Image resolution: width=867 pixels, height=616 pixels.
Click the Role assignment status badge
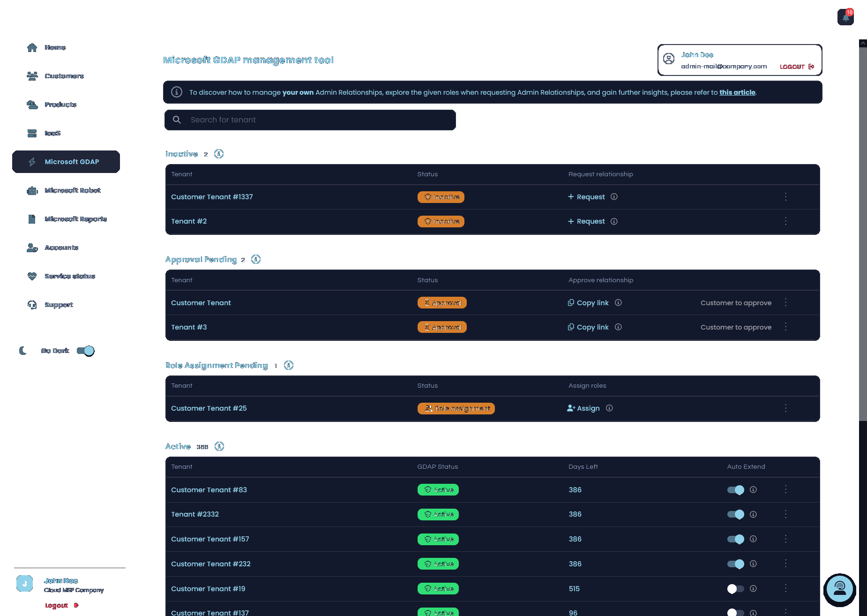coord(456,408)
